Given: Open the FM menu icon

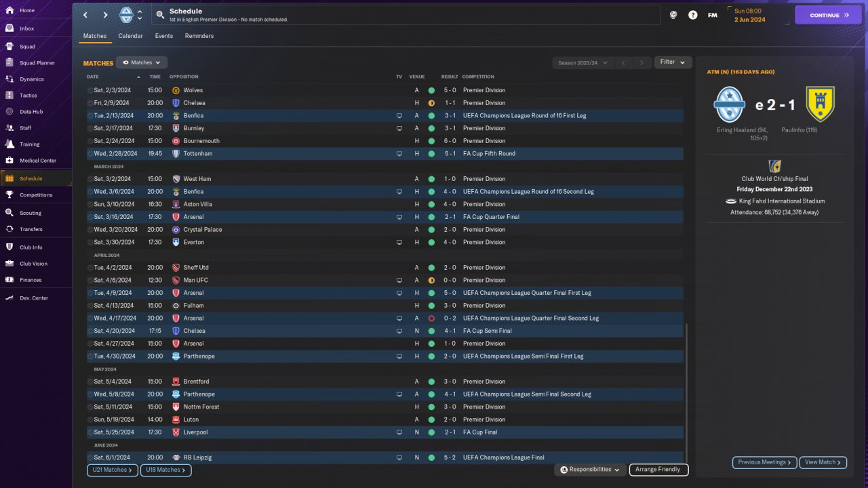Looking at the screenshot, I should [x=712, y=15].
